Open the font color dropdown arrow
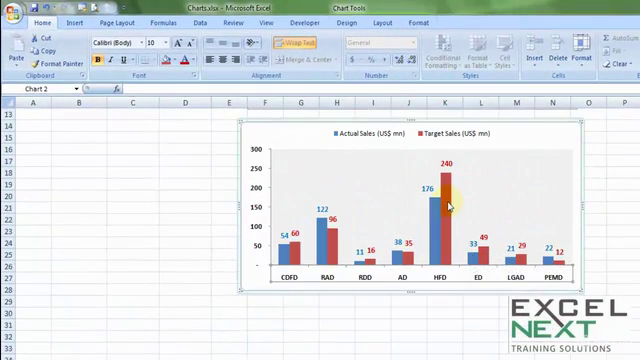Screen dimensions: 640x360 point(193,60)
